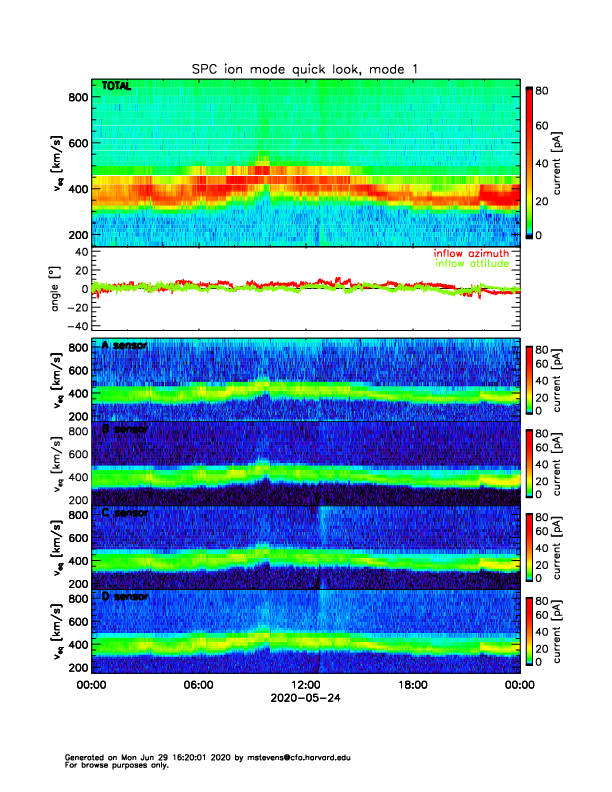Screen dimensions: 612x792
Task: Click the 'angle [°]' y-axis label
Action: click(x=56, y=289)
